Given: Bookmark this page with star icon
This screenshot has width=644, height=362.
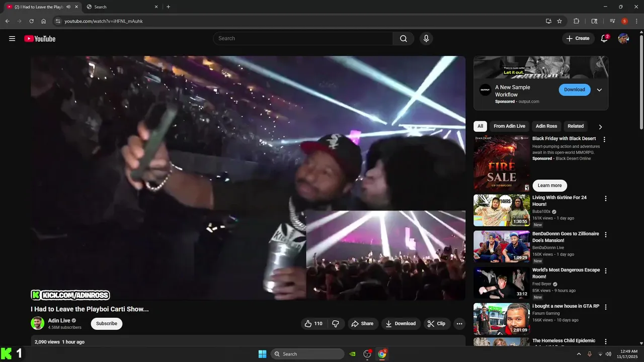Looking at the screenshot, I should coord(559,21).
